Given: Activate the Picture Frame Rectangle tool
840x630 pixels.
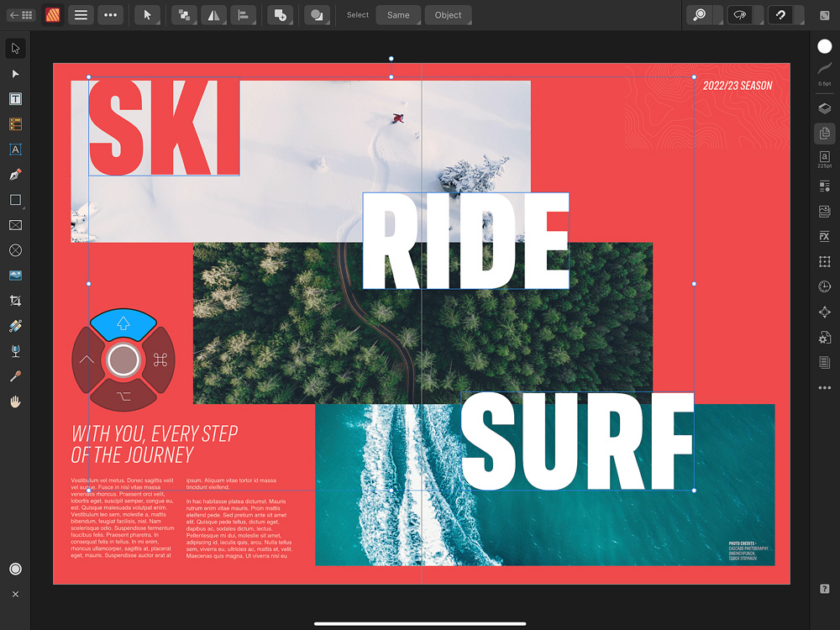Looking at the screenshot, I should point(15,225).
